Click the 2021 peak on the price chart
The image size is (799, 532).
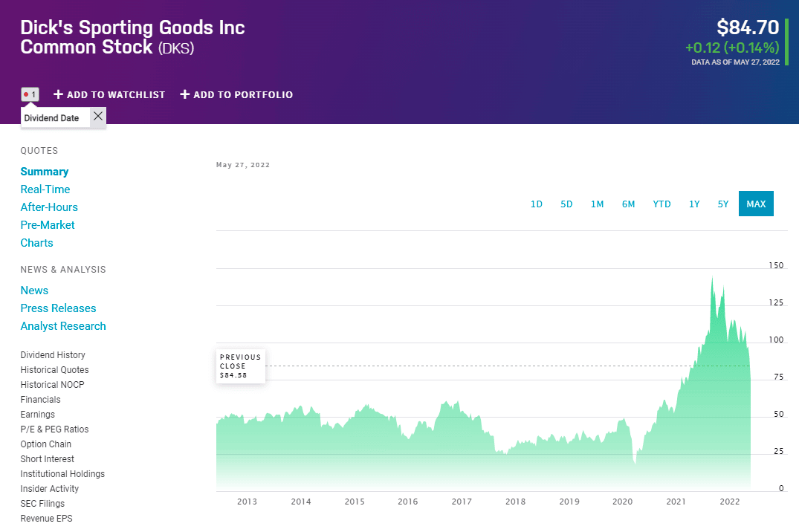(x=712, y=278)
